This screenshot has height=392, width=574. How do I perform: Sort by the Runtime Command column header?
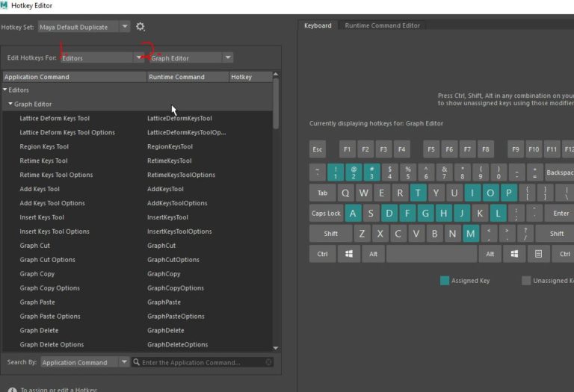188,77
